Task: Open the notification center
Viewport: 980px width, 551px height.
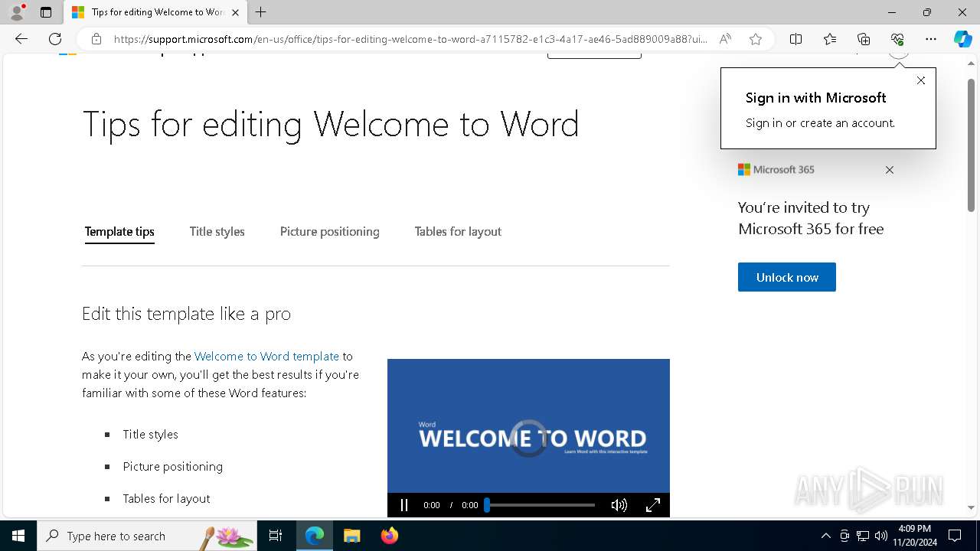Action: pyautogui.click(x=955, y=536)
